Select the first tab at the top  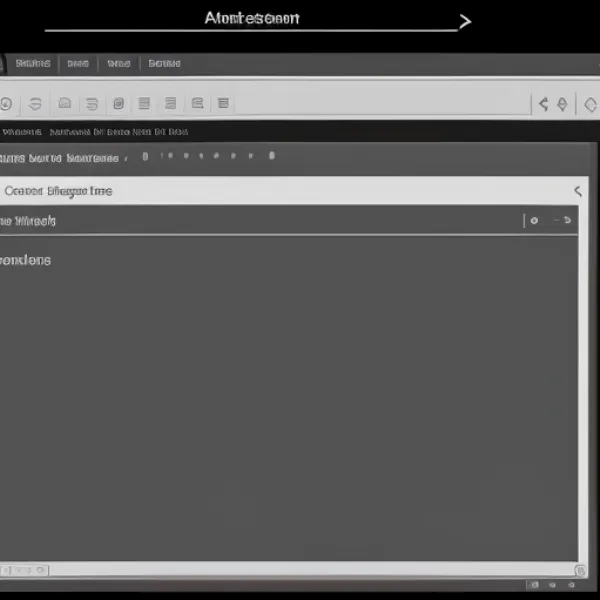pyautogui.click(x=32, y=63)
